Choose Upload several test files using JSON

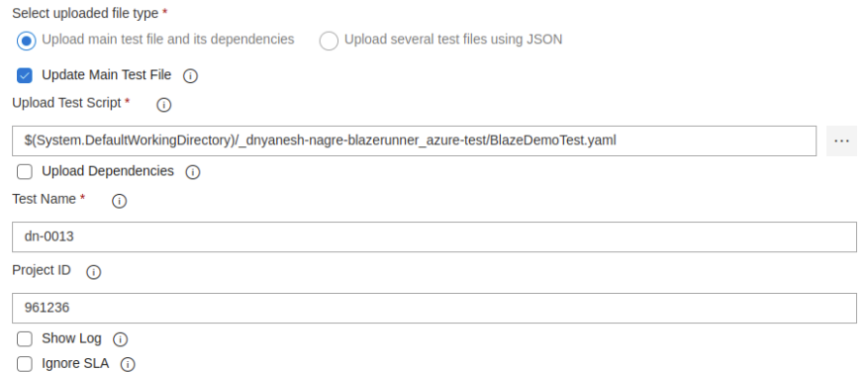pos(329,41)
